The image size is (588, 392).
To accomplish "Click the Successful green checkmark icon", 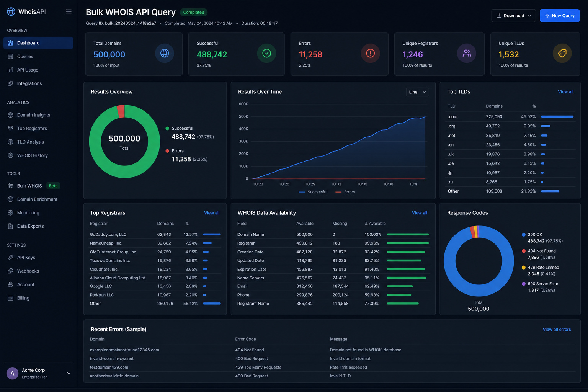I will click(267, 53).
